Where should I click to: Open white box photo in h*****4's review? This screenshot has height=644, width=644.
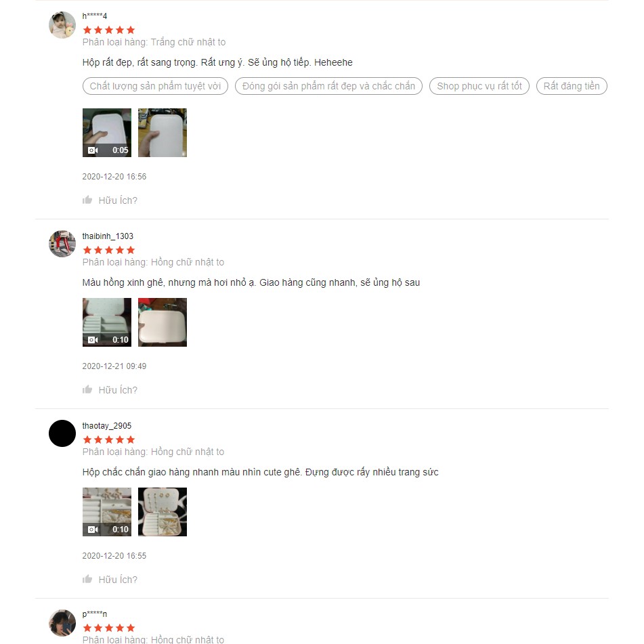point(163,133)
